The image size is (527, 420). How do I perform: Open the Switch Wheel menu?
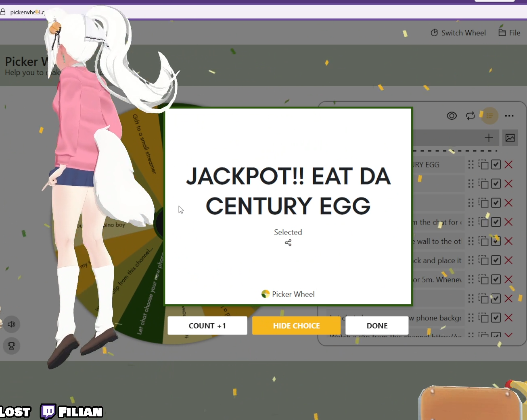coord(458,33)
